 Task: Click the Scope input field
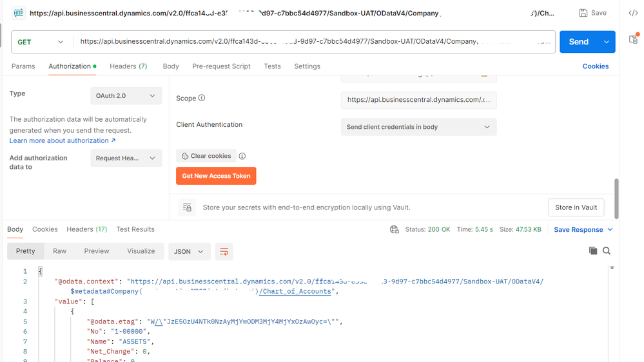pyautogui.click(x=418, y=100)
